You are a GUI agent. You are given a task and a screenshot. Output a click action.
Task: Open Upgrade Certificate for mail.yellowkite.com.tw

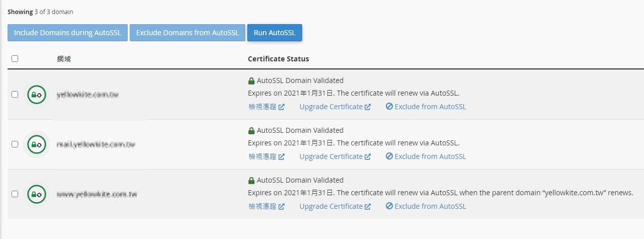point(331,156)
